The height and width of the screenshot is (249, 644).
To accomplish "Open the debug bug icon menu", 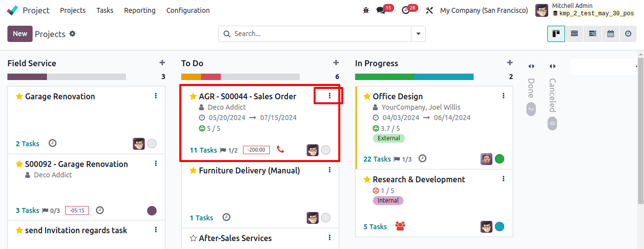I will [366, 10].
